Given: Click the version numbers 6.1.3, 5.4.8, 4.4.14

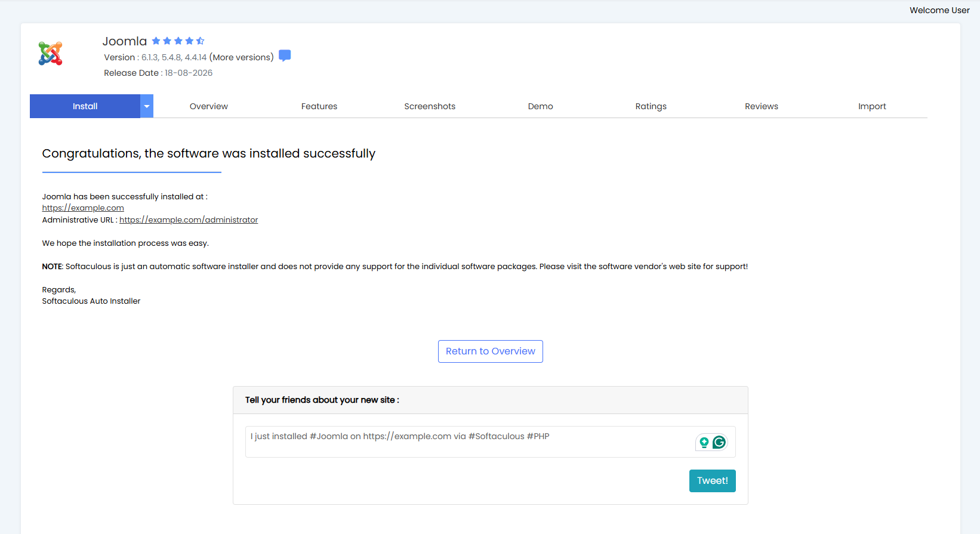Looking at the screenshot, I should point(174,57).
